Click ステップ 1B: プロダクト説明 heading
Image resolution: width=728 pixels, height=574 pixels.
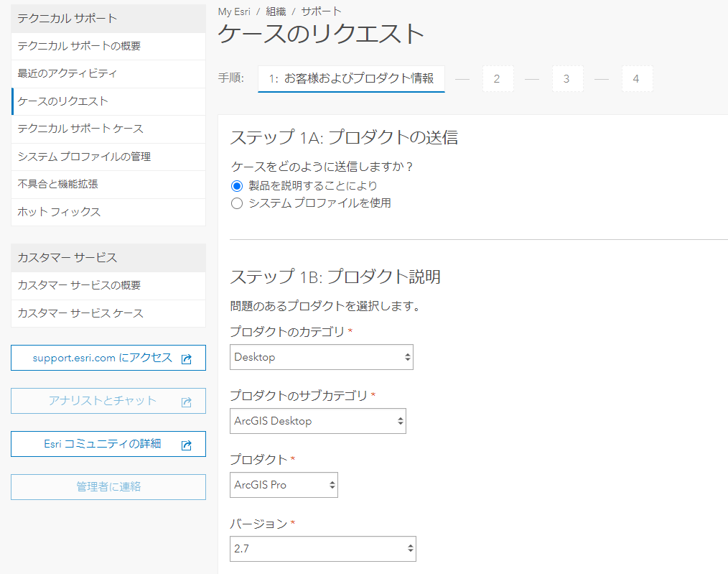(x=335, y=277)
